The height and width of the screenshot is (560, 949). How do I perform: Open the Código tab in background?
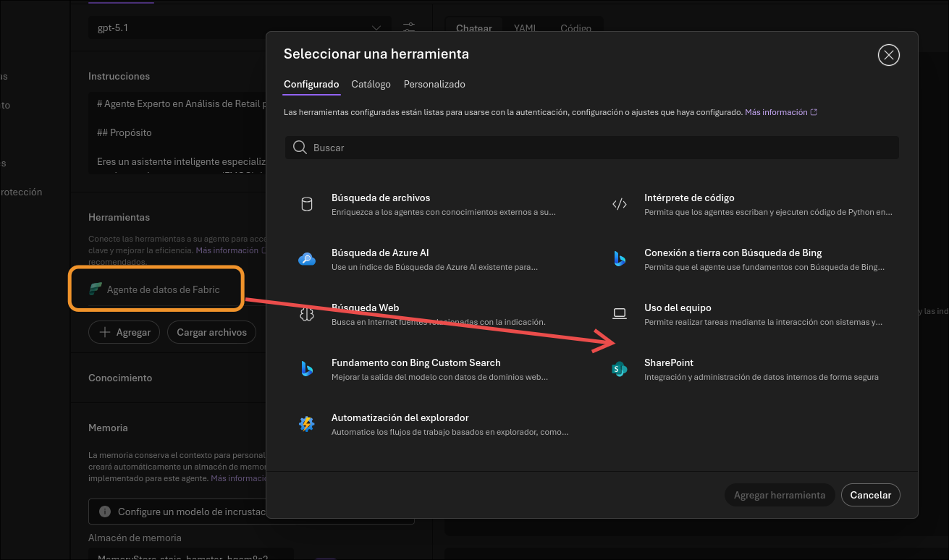coord(575,28)
